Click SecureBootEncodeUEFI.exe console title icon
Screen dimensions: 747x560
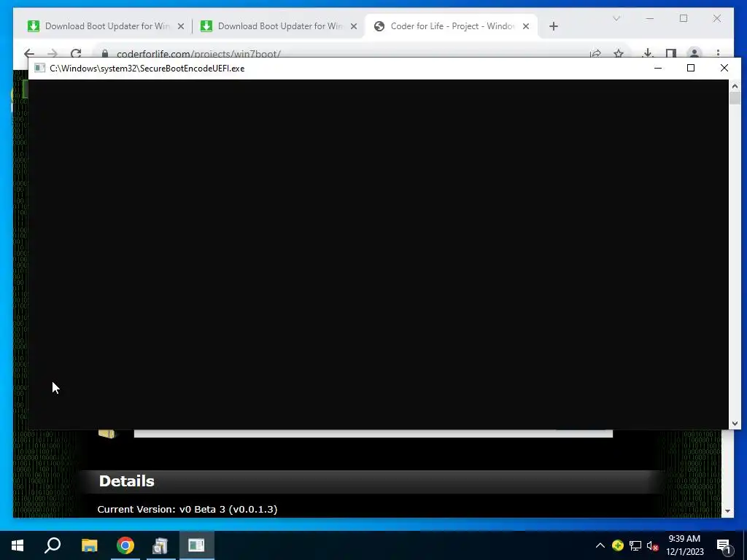tap(39, 68)
